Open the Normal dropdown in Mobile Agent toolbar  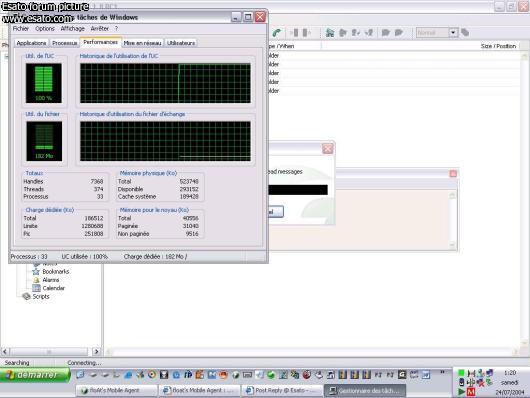[437, 32]
